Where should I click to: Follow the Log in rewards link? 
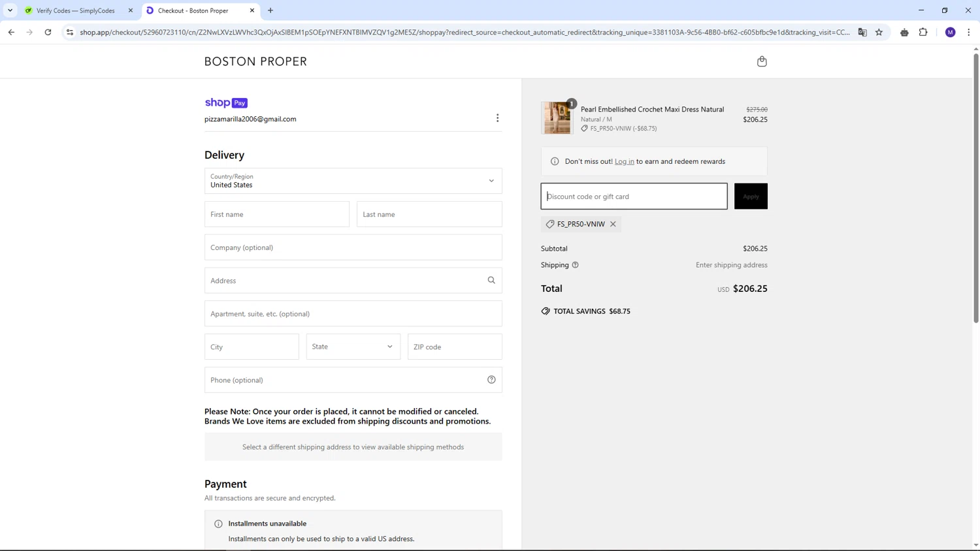[624, 161]
